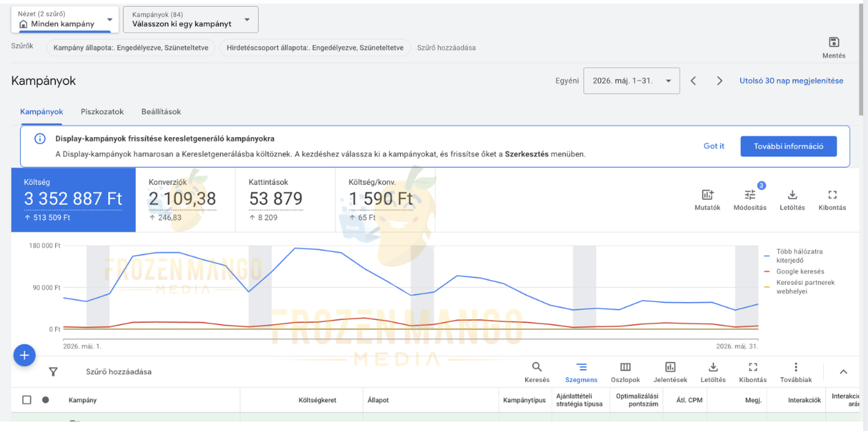Sort by the Költségkeret column header

tap(317, 400)
